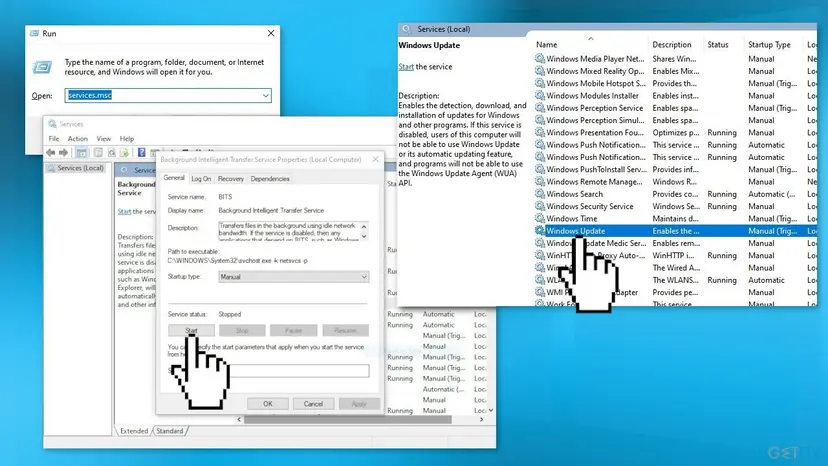
Task: Select the Windows Perception Simul... row
Action: [x=595, y=120]
